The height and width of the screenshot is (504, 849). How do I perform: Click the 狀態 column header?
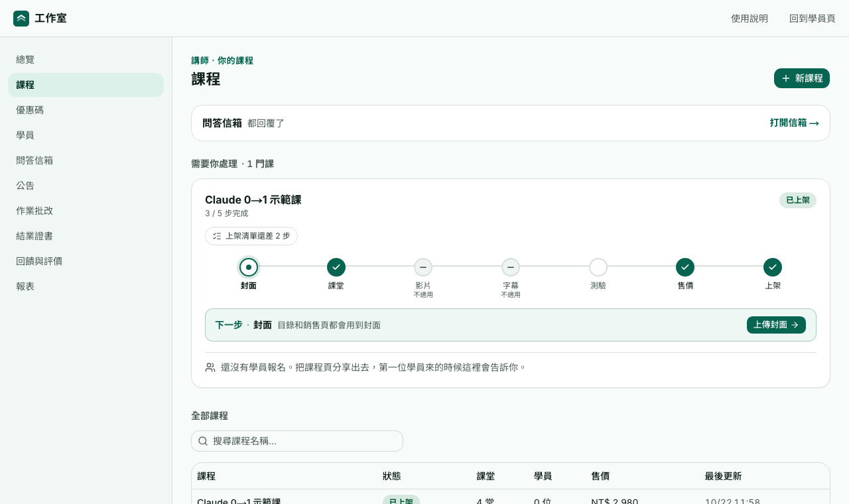[x=391, y=476]
